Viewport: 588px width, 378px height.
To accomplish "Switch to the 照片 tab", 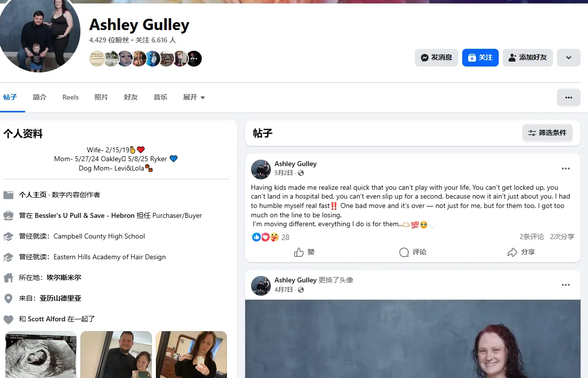I will pos(101,98).
